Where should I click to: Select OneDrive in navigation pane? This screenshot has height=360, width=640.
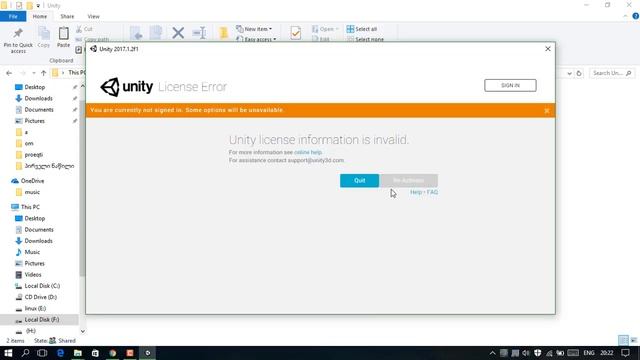(x=32, y=181)
